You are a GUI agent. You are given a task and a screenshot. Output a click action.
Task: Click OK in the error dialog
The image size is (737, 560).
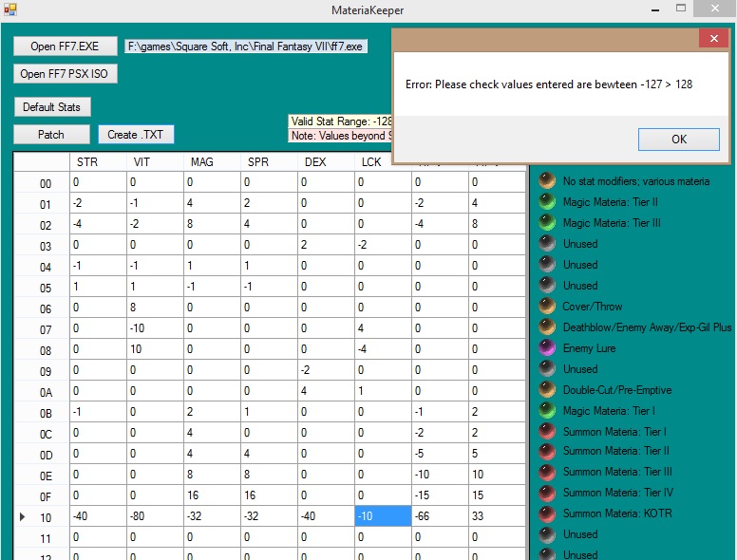coord(678,140)
